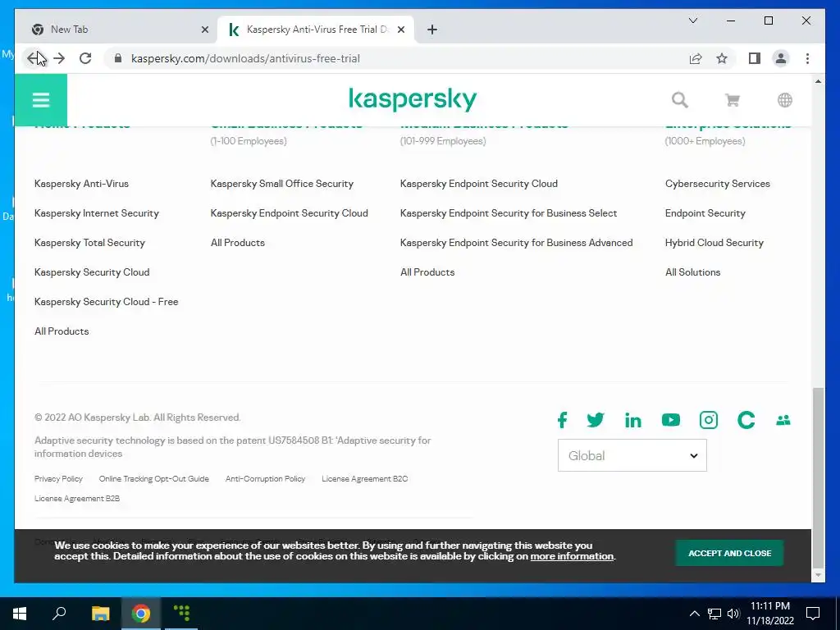
Task: Toggle Chrome side panel icon
Action: [755, 58]
